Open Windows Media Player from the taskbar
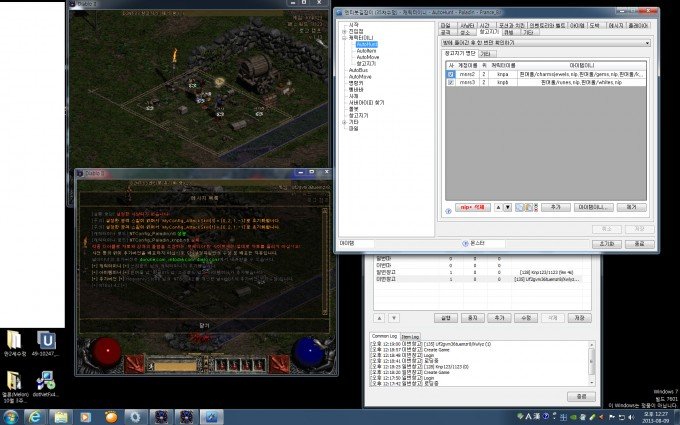Image resolution: width=680 pixels, height=425 pixels. [85, 417]
